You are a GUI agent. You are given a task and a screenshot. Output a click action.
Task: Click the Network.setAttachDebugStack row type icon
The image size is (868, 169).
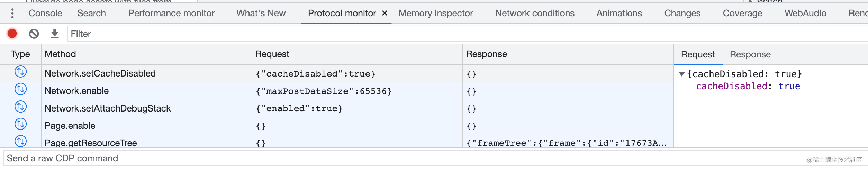tap(20, 107)
